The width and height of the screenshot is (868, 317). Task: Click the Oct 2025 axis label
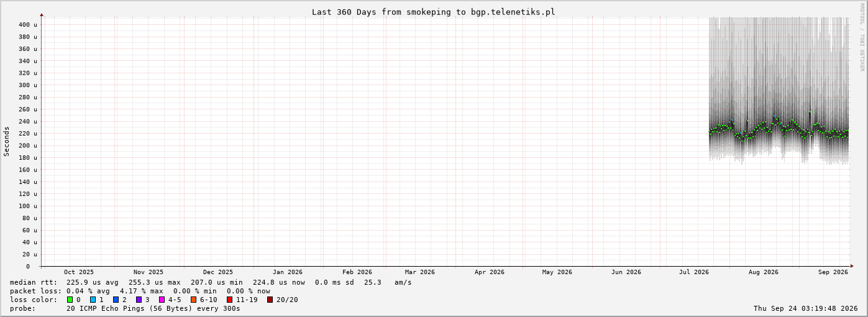point(79,272)
